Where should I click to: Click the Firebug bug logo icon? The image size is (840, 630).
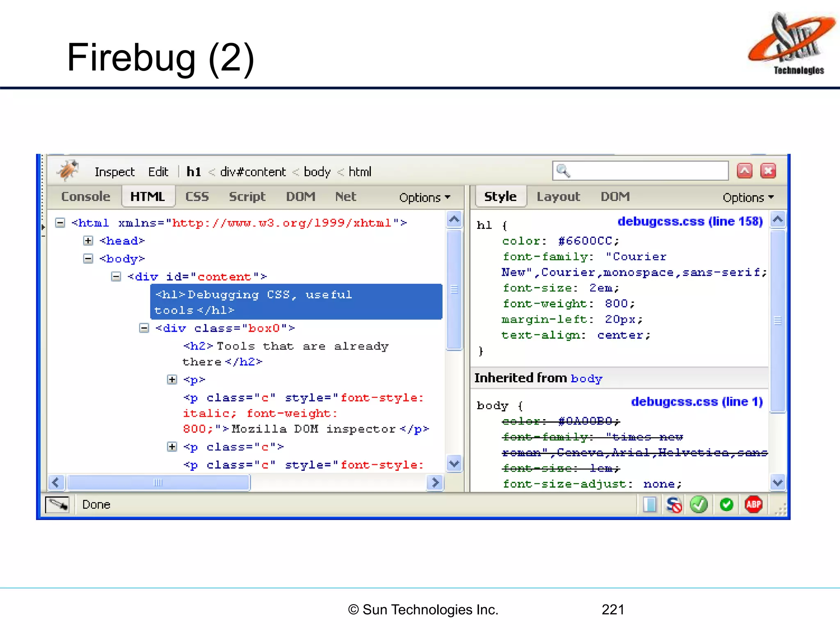coord(67,170)
